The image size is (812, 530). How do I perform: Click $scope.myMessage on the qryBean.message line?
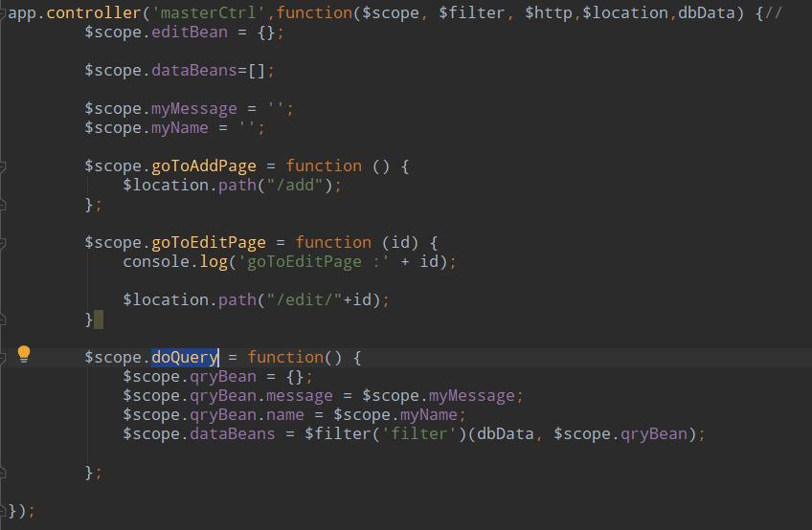coord(439,396)
